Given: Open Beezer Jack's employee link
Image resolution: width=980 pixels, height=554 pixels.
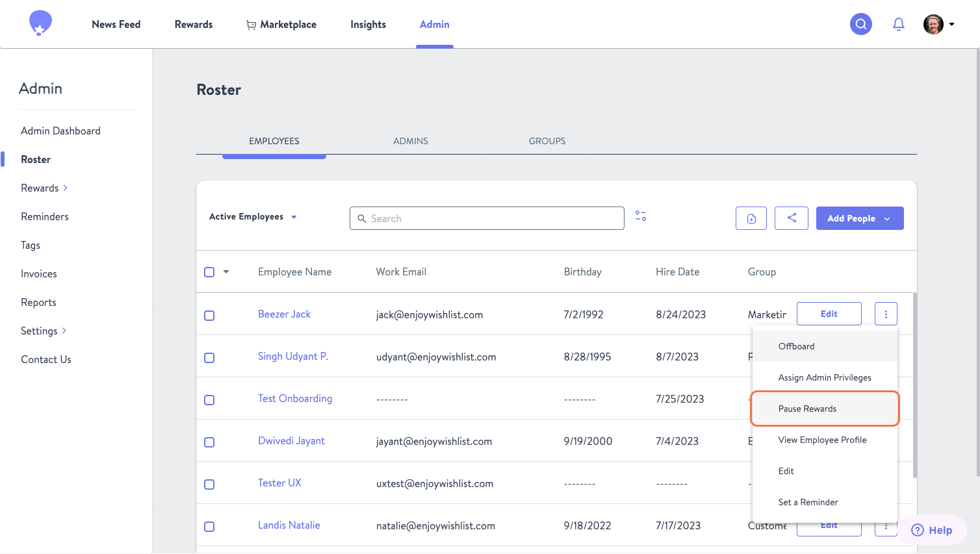Looking at the screenshot, I should tap(284, 314).
